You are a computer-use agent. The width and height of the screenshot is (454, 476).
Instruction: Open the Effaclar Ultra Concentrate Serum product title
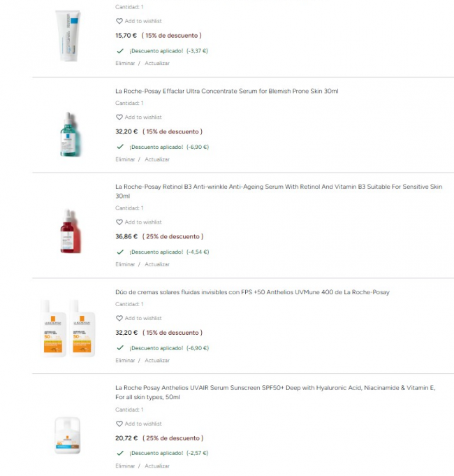[227, 91]
